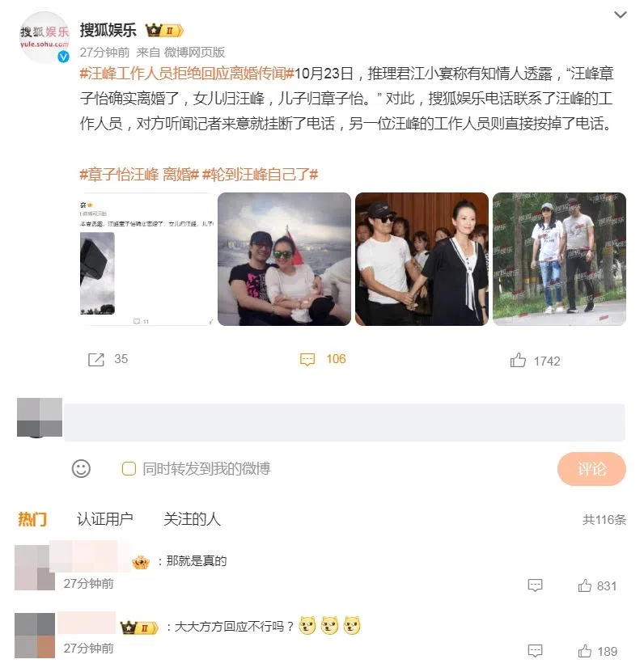This screenshot has width=644, height=672.
Task: Switch to the 关注的人 comments tab
Action: coord(192,519)
